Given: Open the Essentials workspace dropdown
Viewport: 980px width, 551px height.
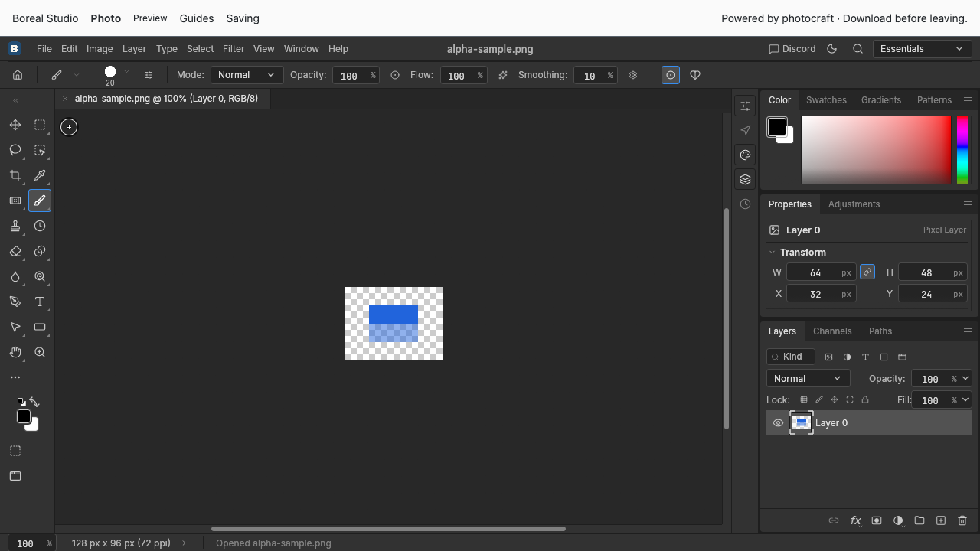Looking at the screenshot, I should [x=922, y=48].
